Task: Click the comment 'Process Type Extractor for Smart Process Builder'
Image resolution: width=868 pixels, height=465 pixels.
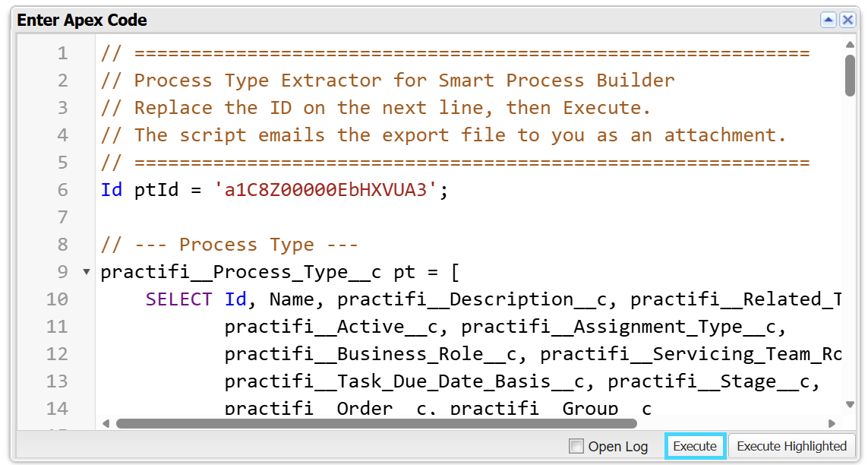Action: pos(405,81)
